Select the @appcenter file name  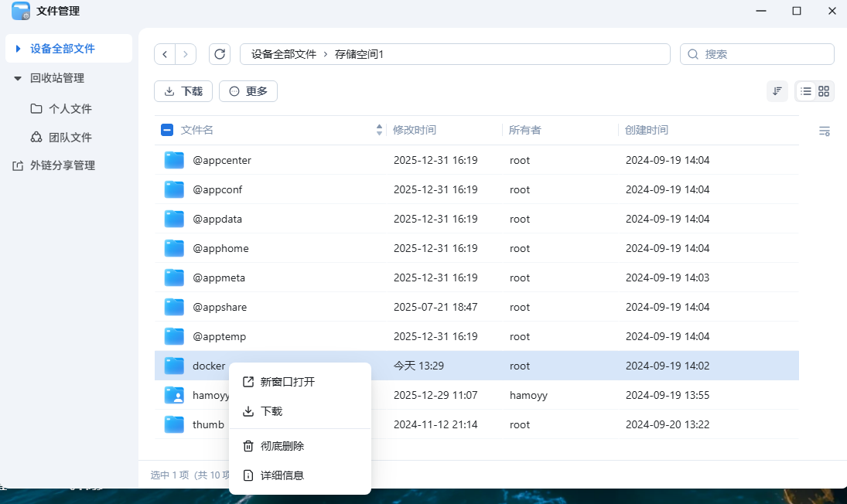click(x=222, y=160)
